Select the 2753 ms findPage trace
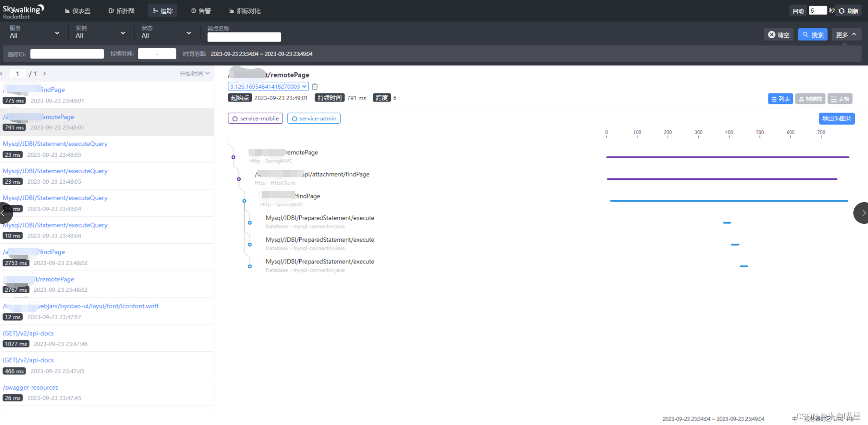Screen dimensions: 868x425 107,257
